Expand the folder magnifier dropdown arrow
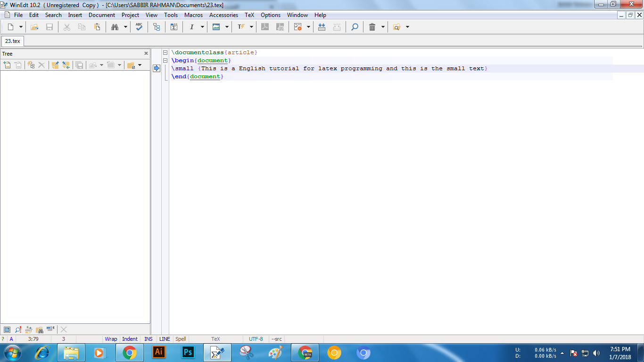Screen dimensions: 644x362 point(407,27)
